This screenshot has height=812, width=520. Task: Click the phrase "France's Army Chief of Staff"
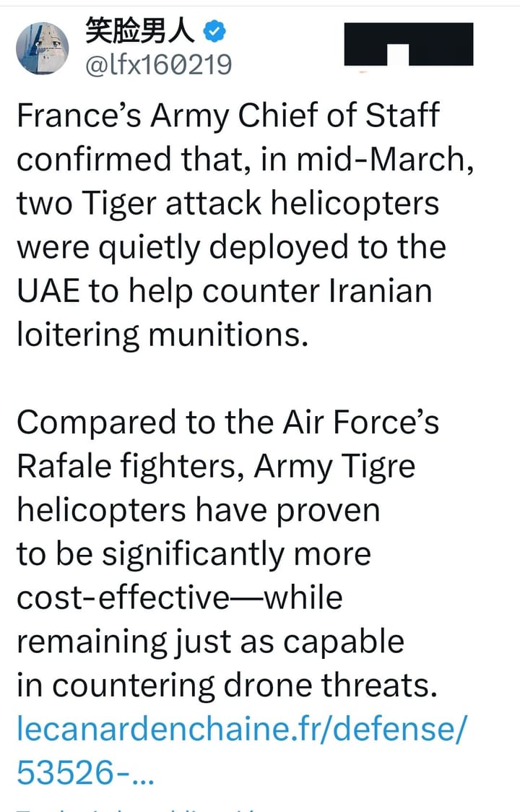click(x=228, y=116)
